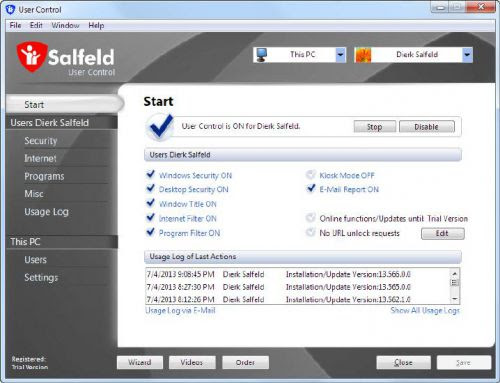Minimize the User Control window
Screen dimensions: 500x383
tap(440, 8)
